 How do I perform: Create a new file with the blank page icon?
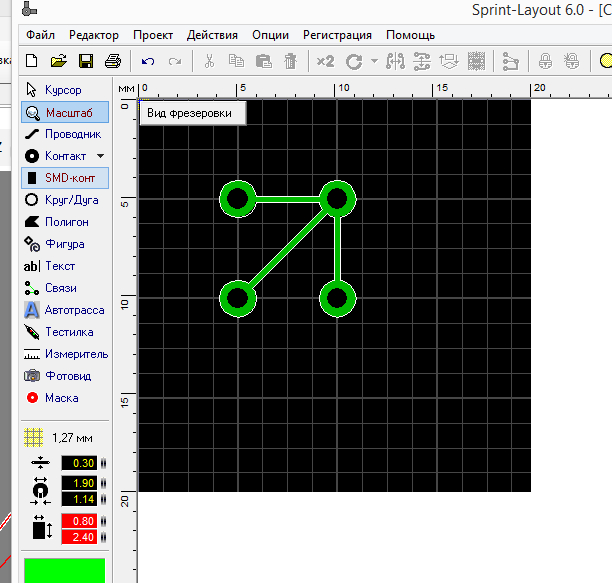pos(32,61)
